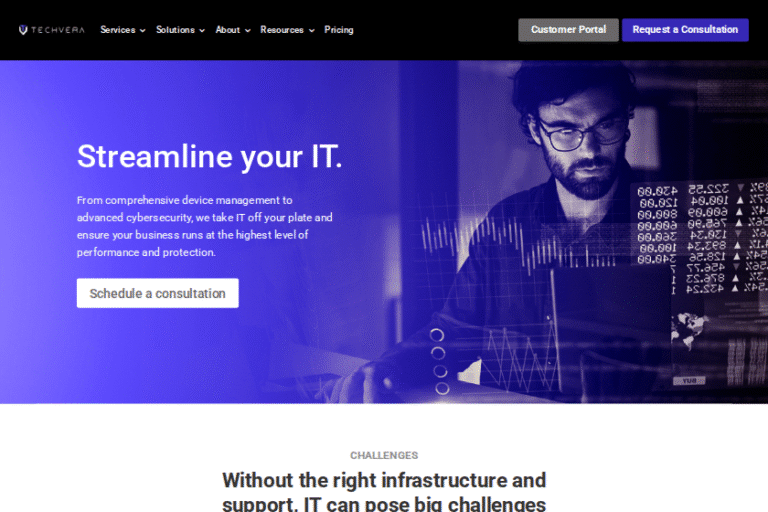Click the world map graphic in hero
The width and height of the screenshot is (768, 512).
coord(690,330)
